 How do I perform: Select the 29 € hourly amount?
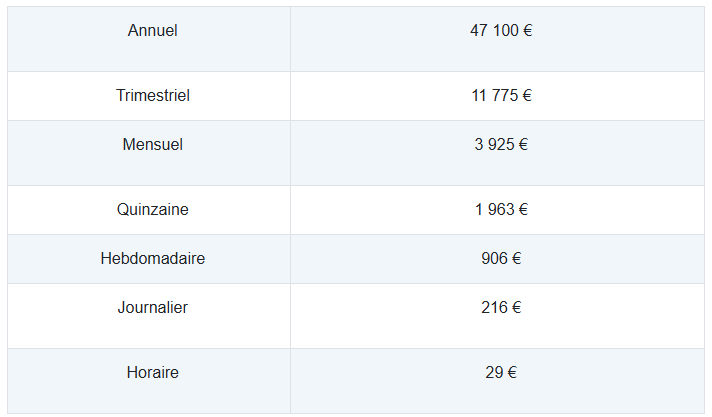coord(501,372)
